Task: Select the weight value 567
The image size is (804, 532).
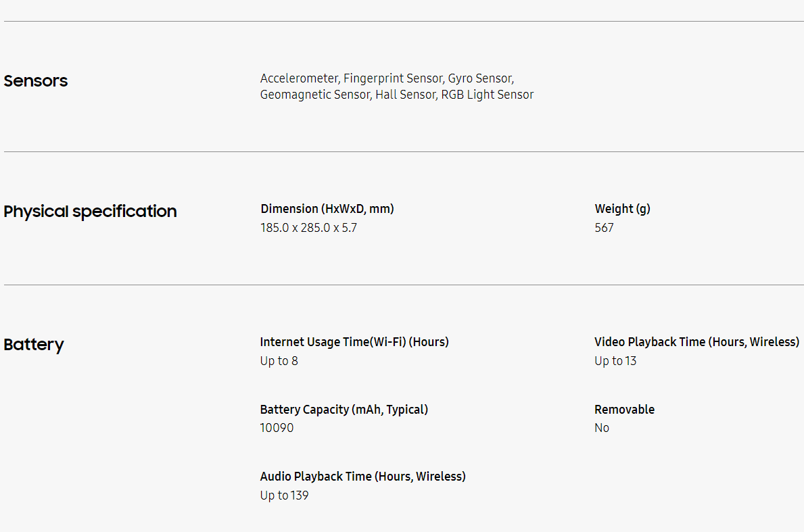Action: tap(605, 228)
